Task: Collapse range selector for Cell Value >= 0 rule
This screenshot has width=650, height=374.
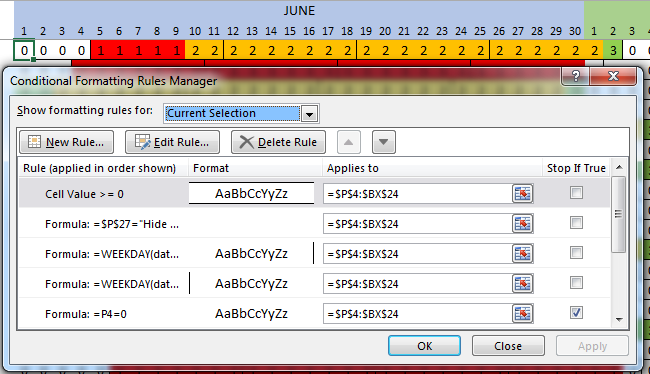Action: [x=522, y=194]
